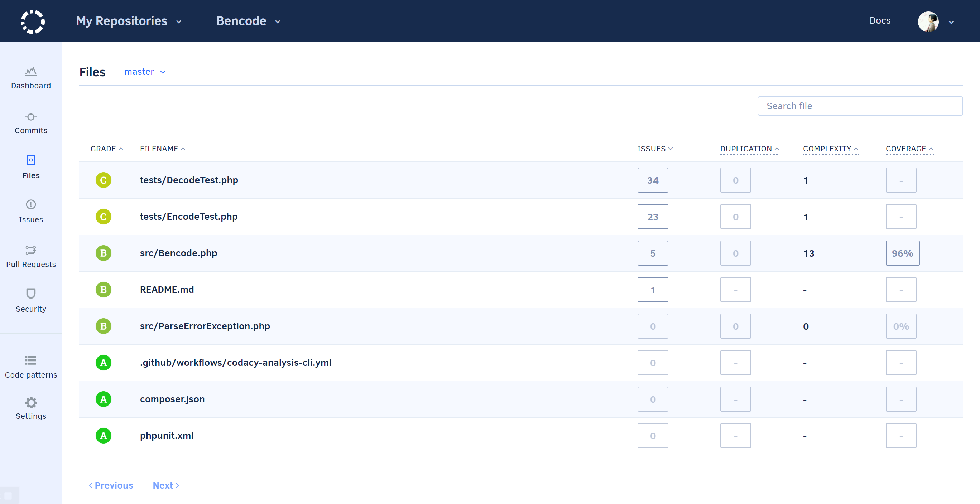Open src/ParseErrorException.php file
980x504 pixels.
click(205, 326)
